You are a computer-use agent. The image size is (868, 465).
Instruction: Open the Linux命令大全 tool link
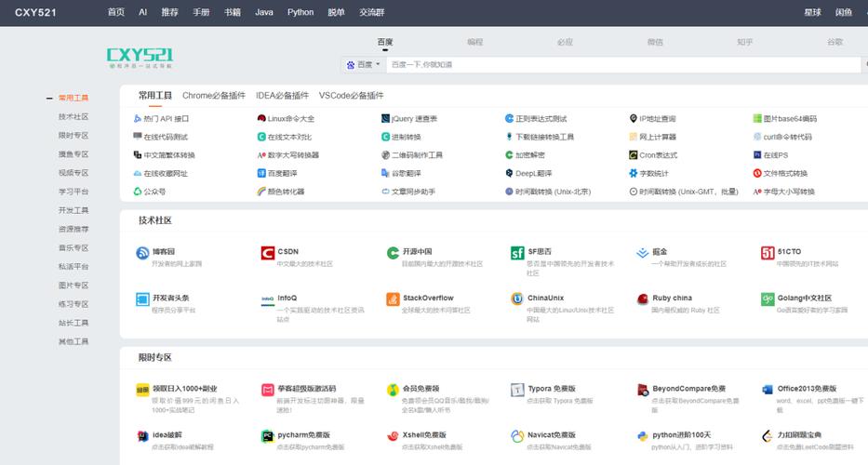tap(286, 118)
